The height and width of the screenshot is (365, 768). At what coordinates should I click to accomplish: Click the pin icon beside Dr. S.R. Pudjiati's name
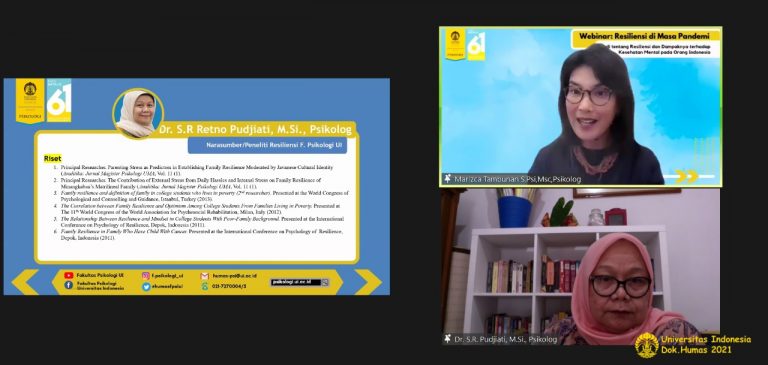click(x=447, y=339)
